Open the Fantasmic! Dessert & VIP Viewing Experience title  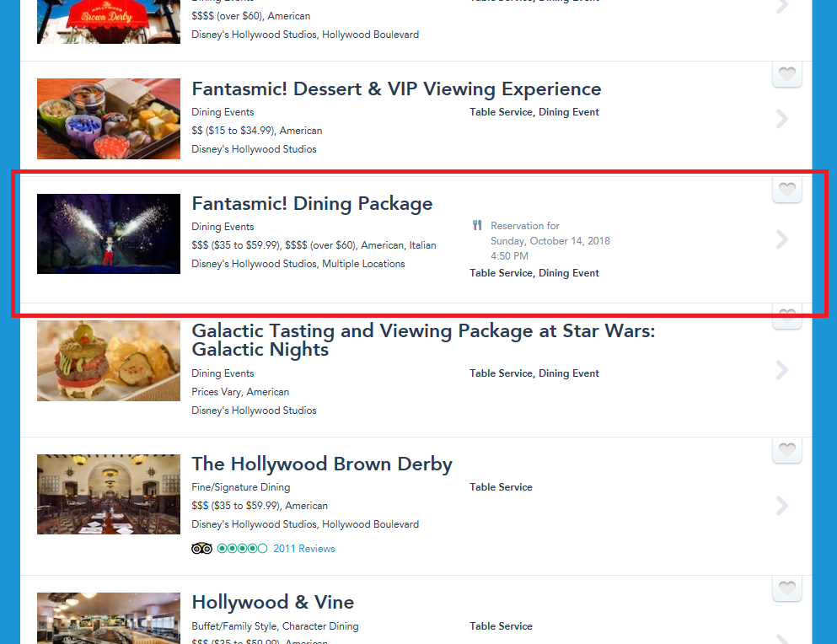[x=396, y=89]
